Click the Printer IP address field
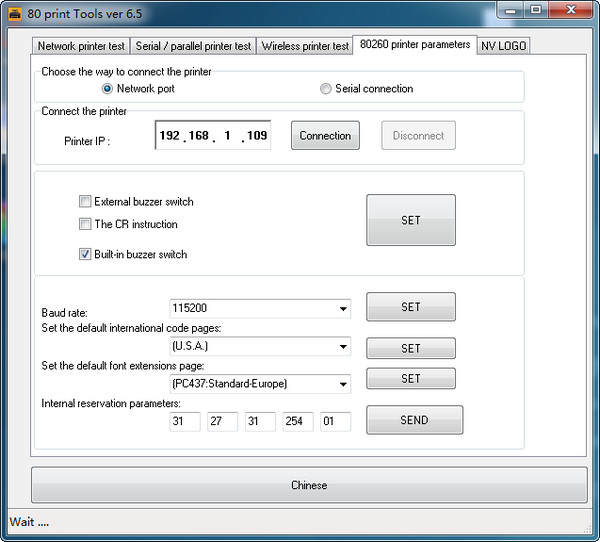The image size is (600, 542). click(x=213, y=135)
